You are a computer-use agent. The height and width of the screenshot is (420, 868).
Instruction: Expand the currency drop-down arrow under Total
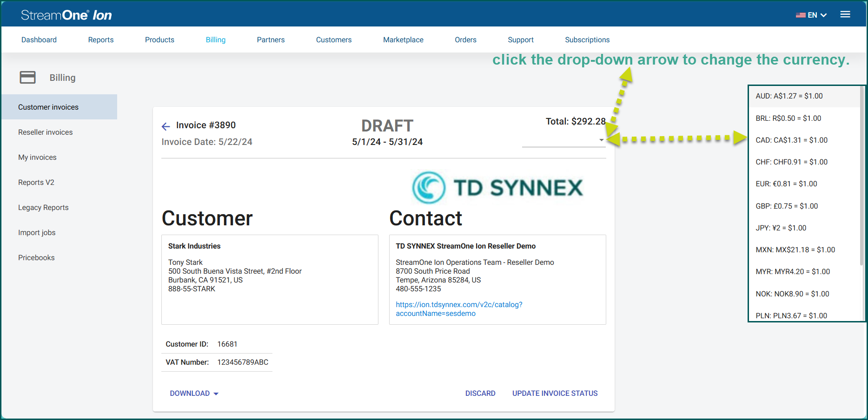tap(601, 140)
